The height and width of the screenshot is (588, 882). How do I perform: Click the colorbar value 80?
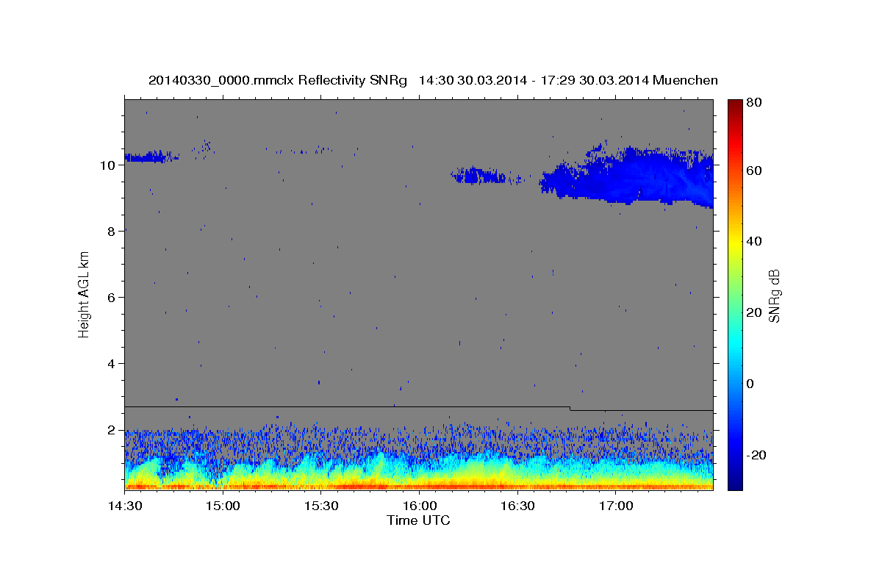(x=753, y=104)
